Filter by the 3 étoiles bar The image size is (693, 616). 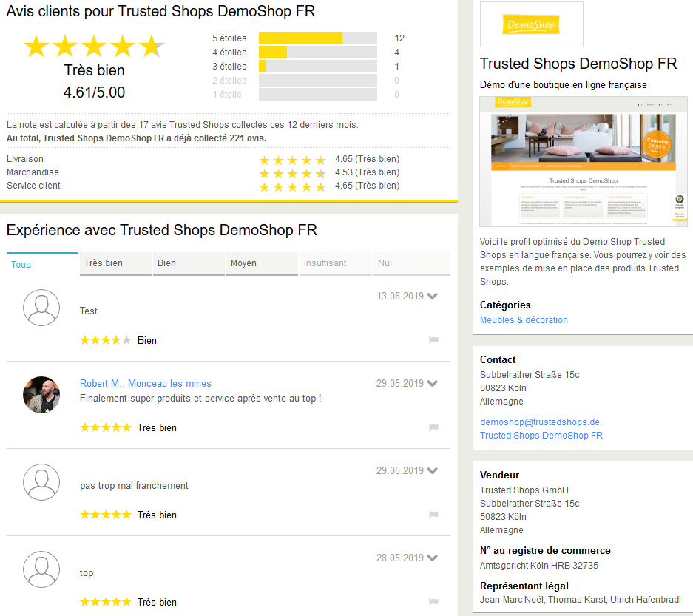click(x=318, y=67)
